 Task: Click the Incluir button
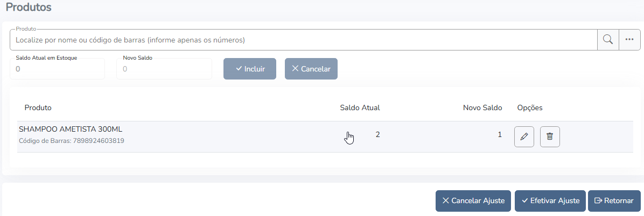250,69
